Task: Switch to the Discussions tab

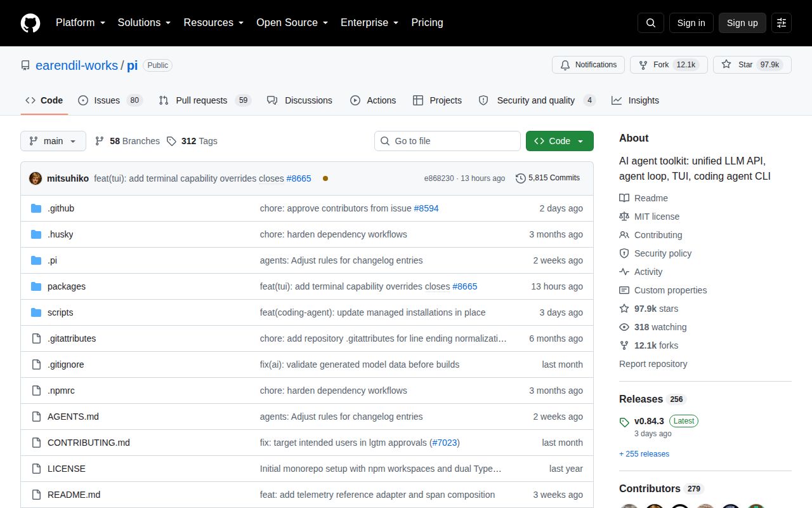Action: [x=299, y=100]
